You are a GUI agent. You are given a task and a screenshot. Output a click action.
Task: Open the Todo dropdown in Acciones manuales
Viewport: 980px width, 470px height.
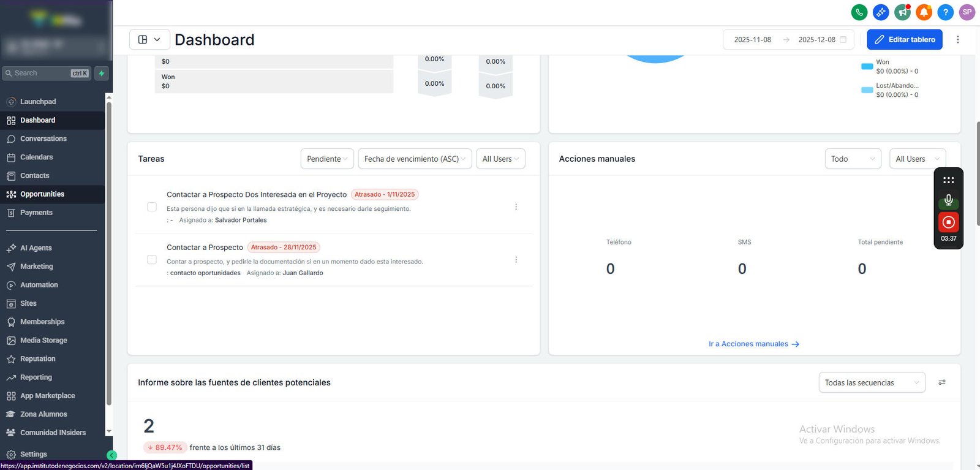point(853,159)
